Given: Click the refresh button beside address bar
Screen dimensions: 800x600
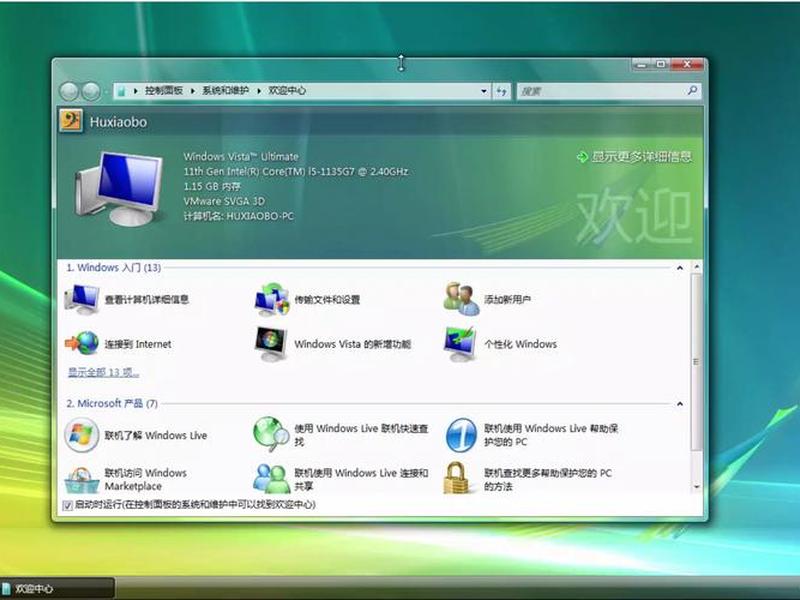Looking at the screenshot, I should point(502,91).
